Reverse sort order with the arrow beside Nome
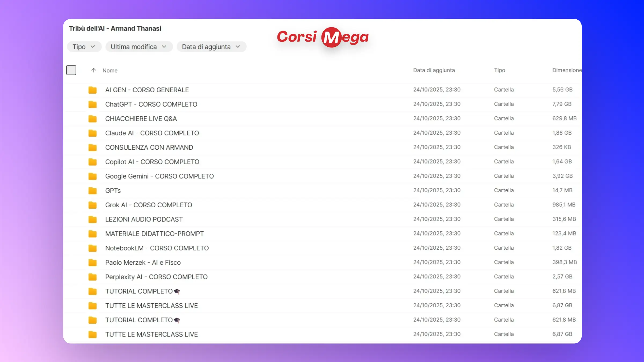The image size is (644, 362). click(93, 70)
